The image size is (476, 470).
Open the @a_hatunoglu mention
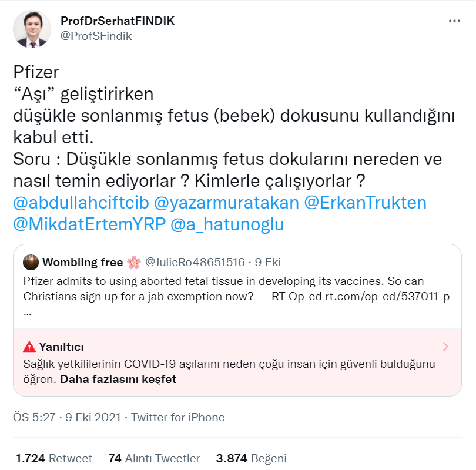click(227, 224)
